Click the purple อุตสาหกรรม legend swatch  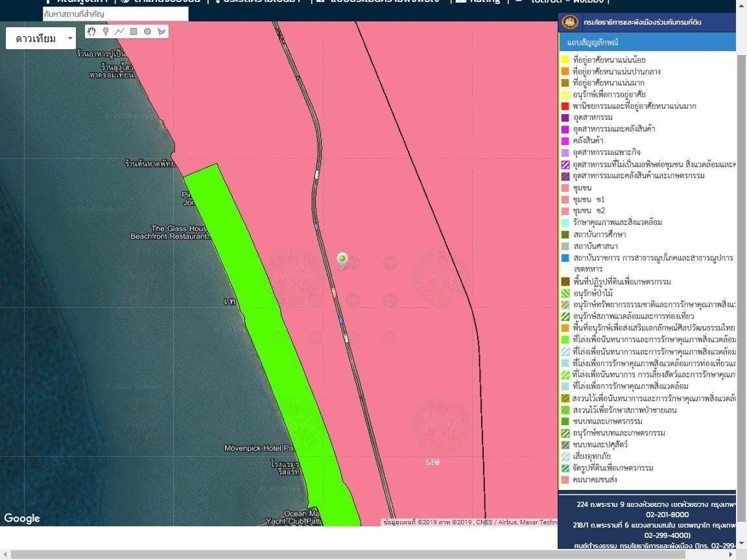point(565,118)
